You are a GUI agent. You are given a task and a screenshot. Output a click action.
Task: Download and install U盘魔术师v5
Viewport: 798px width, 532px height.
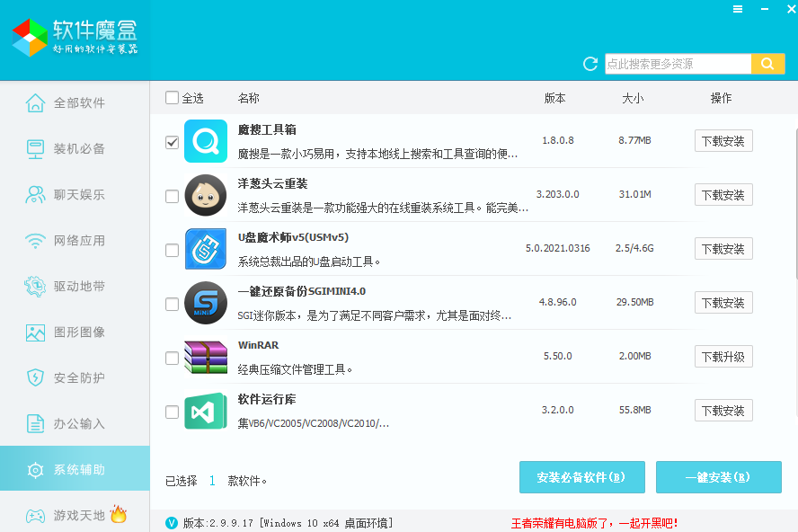723,249
